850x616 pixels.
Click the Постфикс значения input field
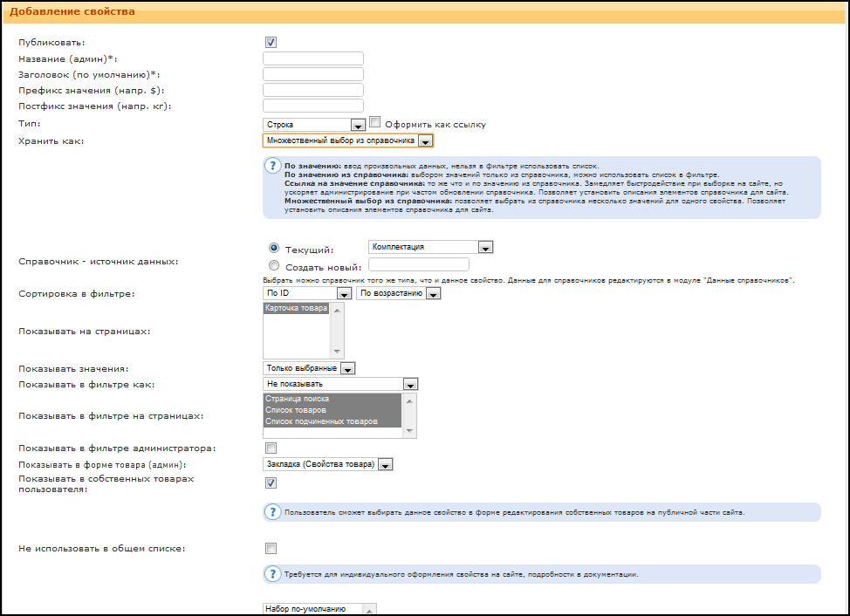313,106
